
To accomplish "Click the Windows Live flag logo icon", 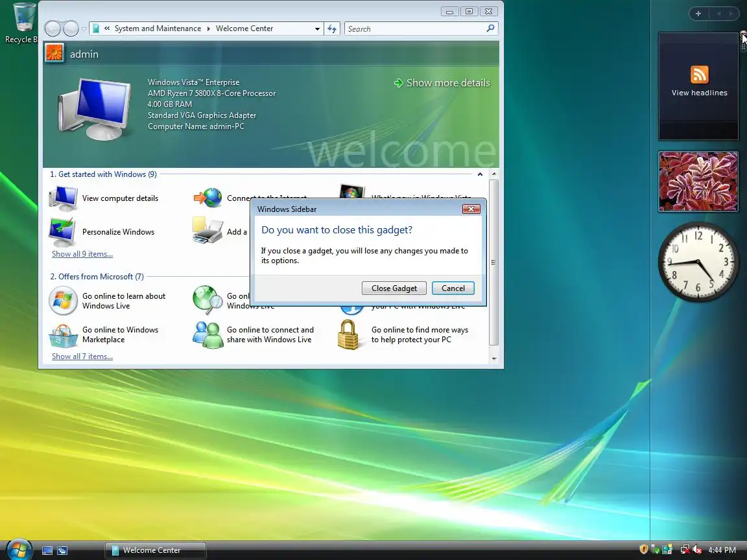I will 63,301.
